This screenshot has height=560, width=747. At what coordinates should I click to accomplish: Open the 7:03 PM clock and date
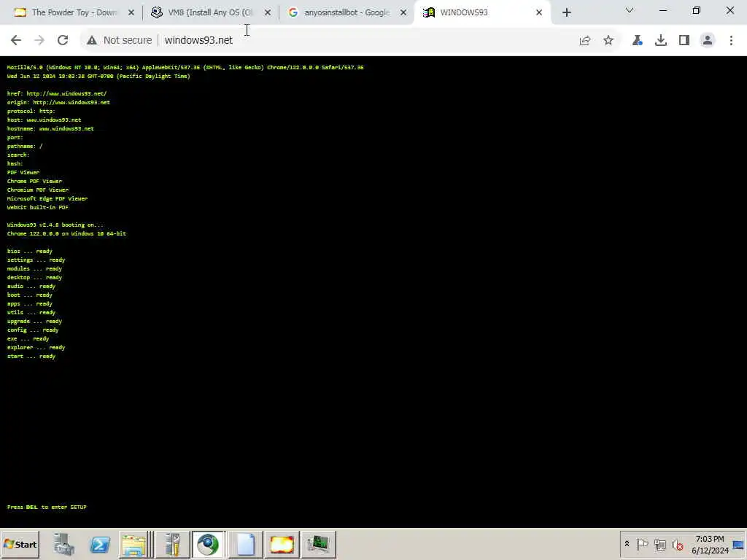[x=710, y=544]
